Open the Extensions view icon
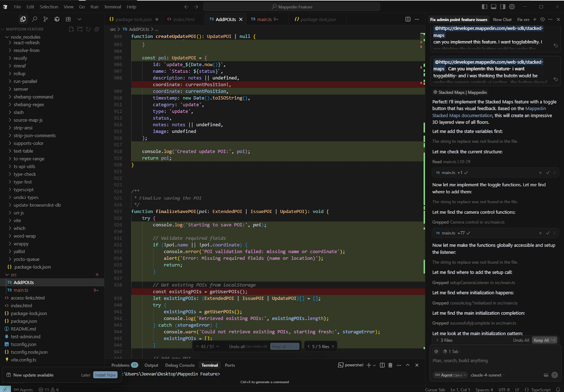Viewport: 564px width, 392px height. 68,19
